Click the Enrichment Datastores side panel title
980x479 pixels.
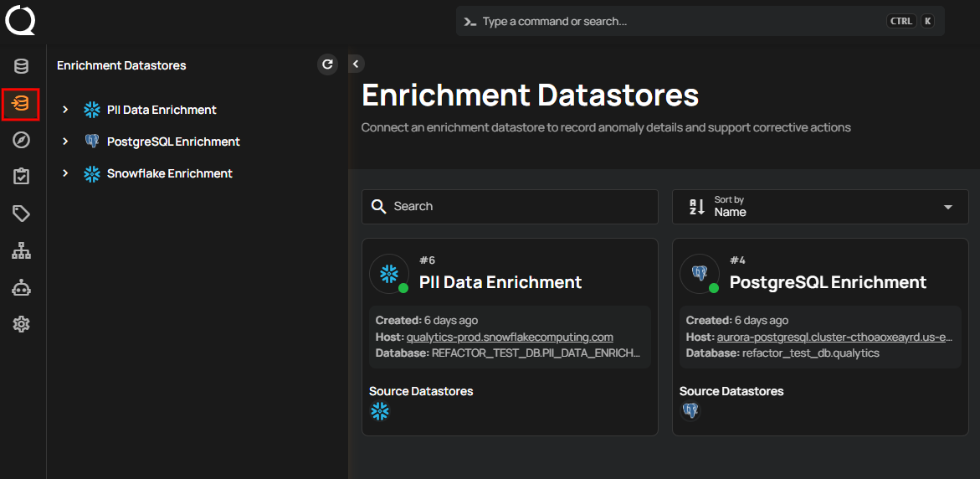coord(121,65)
